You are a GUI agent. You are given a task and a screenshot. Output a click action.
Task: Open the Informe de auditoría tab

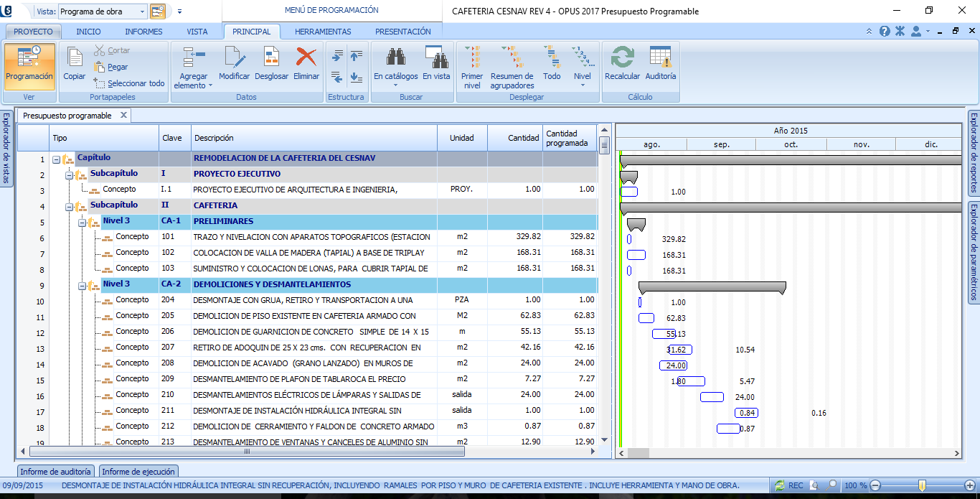[55, 472]
